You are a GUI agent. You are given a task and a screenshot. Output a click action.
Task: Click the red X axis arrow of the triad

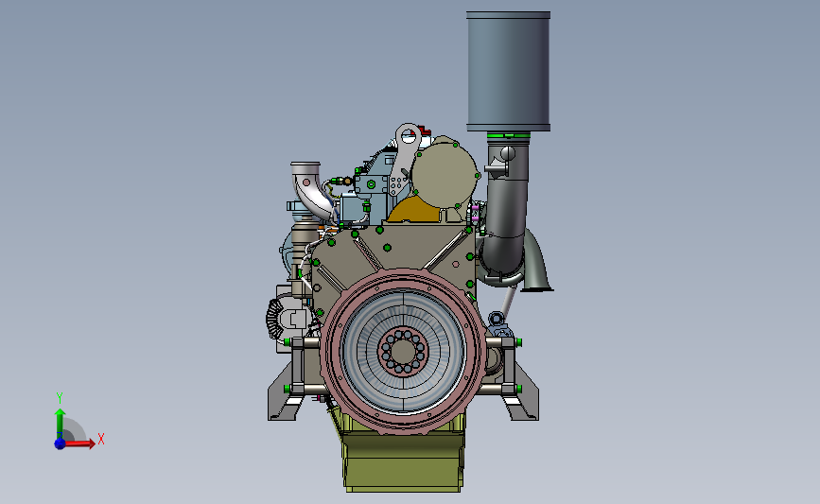click(80, 443)
